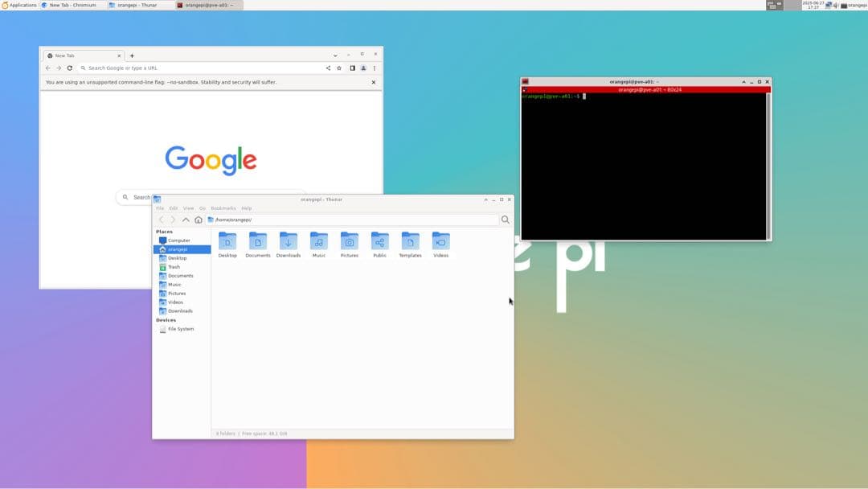
Task: Open Chromium's side panel icon
Action: tap(351, 68)
